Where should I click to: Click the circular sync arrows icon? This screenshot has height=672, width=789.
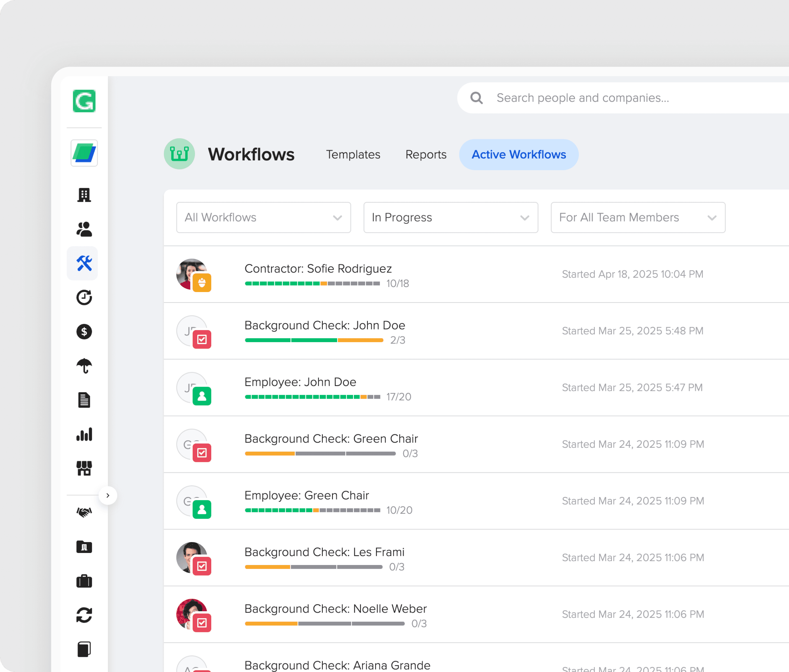(x=84, y=615)
